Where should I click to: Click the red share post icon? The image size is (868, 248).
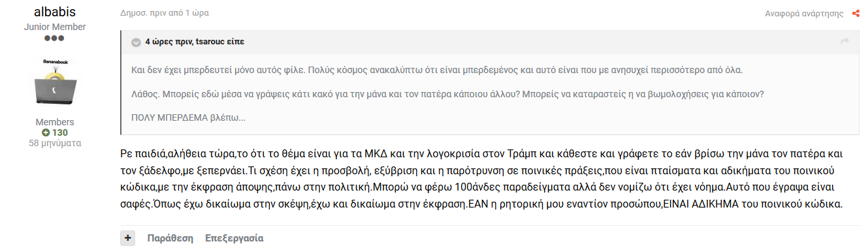pos(856,14)
